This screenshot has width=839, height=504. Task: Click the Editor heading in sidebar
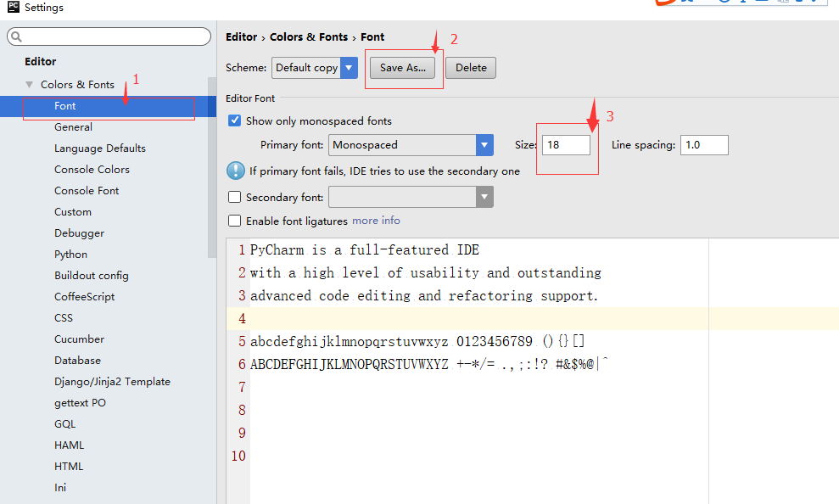40,62
